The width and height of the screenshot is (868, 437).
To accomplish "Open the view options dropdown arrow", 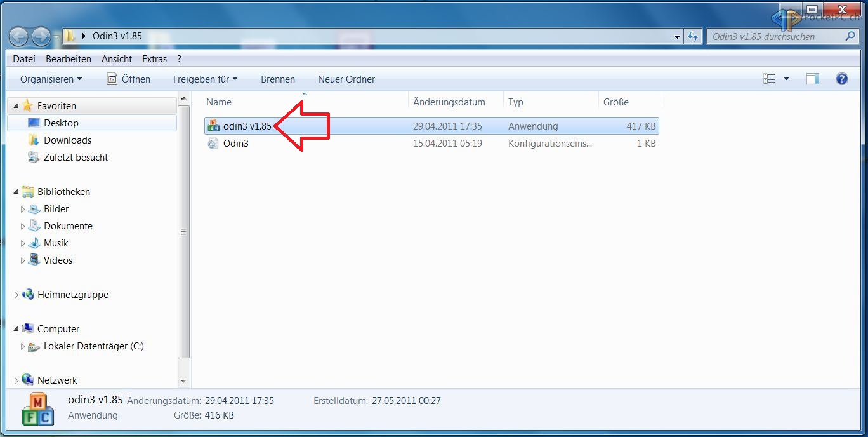I will pos(786,79).
